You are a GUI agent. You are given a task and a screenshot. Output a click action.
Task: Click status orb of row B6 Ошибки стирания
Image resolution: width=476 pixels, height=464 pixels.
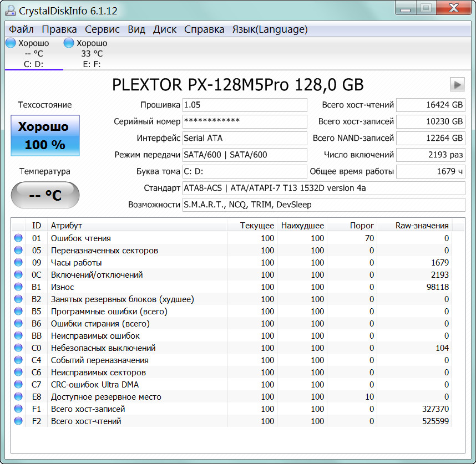pos(18,323)
